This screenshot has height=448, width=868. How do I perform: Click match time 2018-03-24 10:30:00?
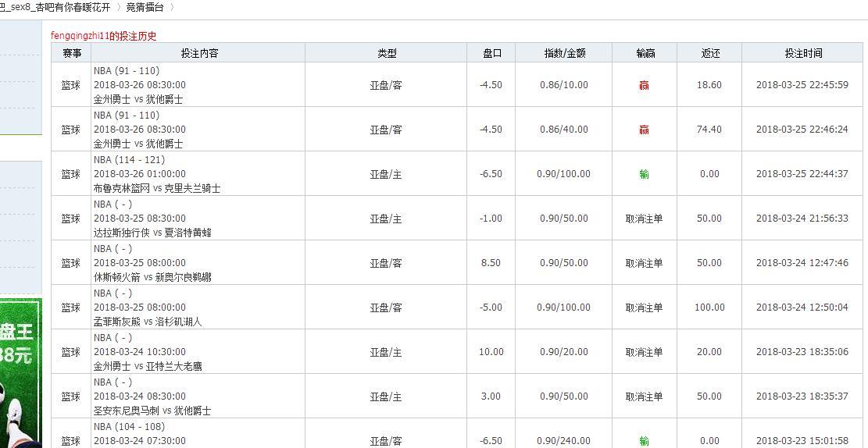coord(140,352)
